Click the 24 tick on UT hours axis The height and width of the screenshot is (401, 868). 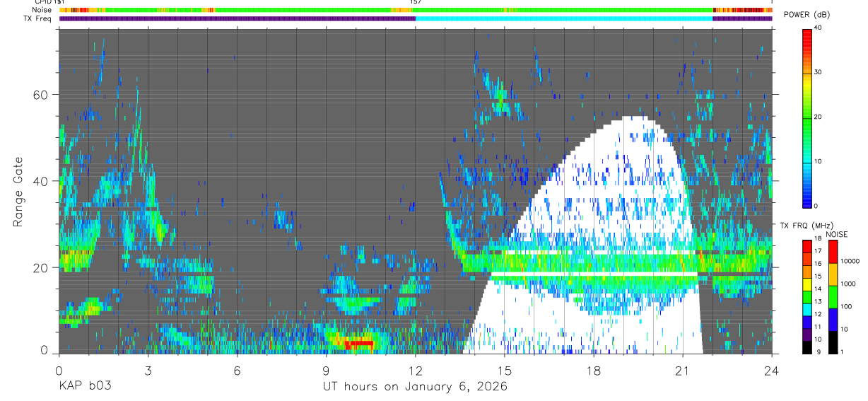pyautogui.click(x=772, y=370)
